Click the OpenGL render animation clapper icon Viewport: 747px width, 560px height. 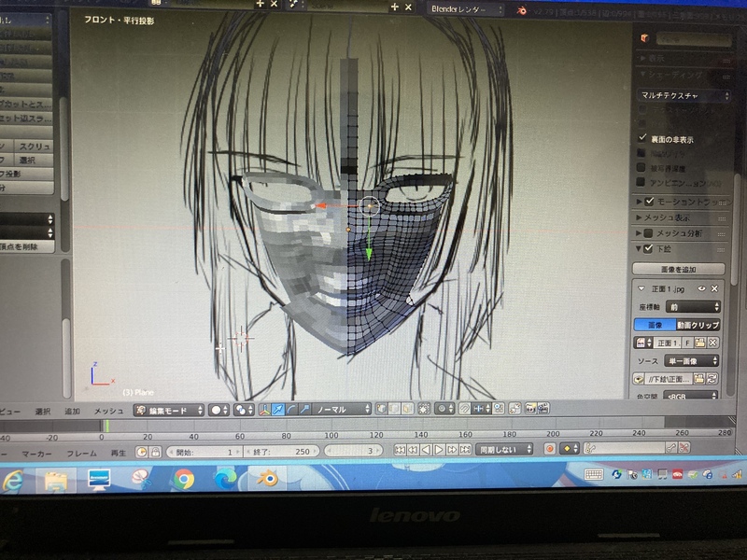[x=543, y=408]
